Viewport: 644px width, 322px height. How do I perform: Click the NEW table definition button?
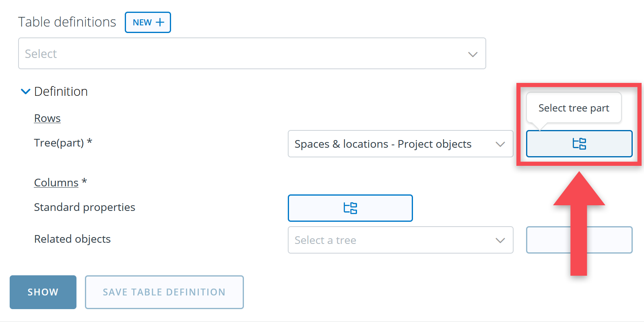tap(148, 22)
